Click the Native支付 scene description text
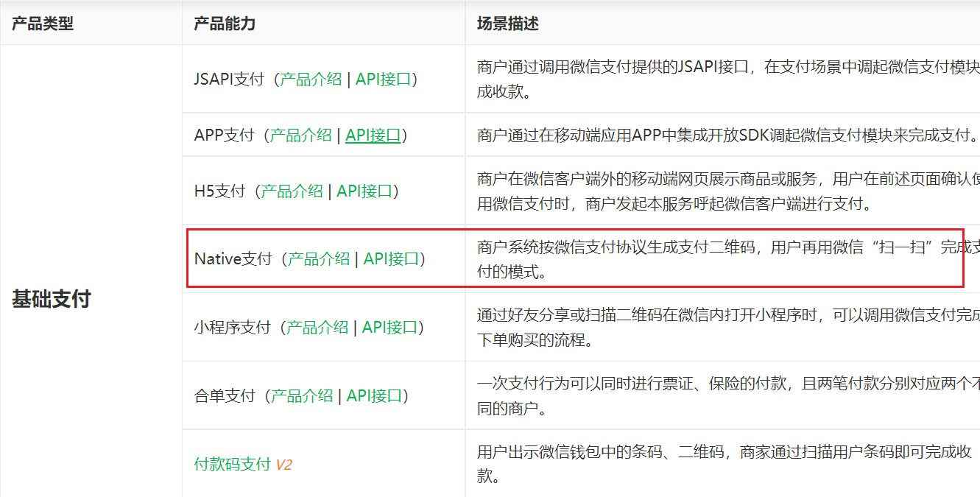 click(728, 259)
